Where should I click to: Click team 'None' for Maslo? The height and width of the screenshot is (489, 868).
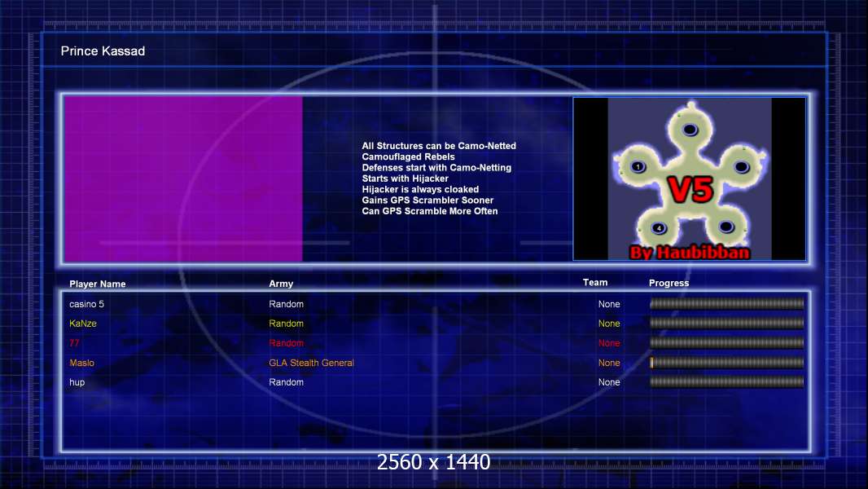[x=609, y=363]
